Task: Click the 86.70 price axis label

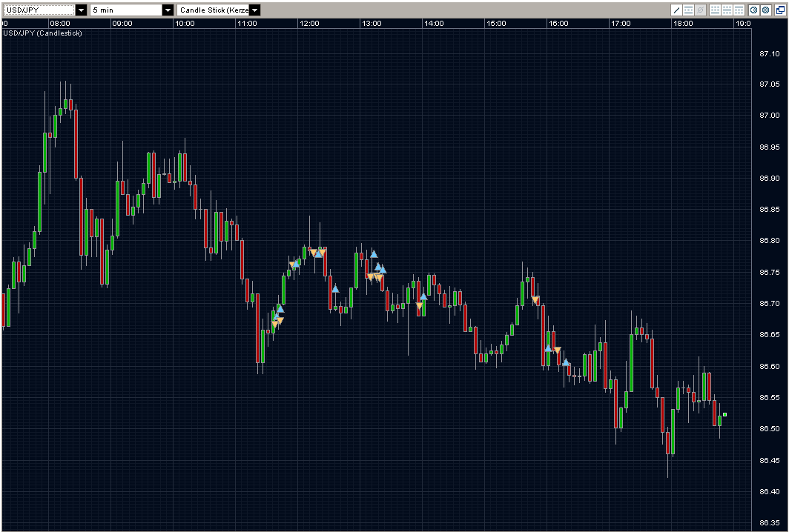Action: click(770, 303)
